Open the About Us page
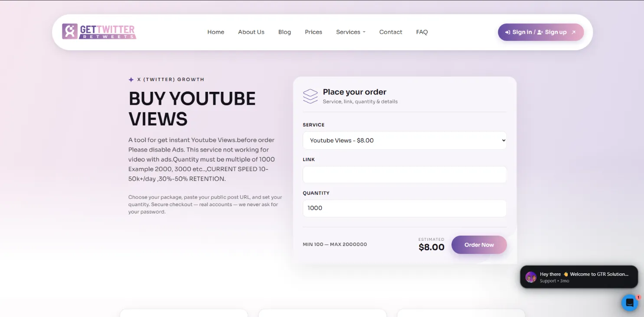Image resolution: width=644 pixels, height=317 pixels. [251, 32]
